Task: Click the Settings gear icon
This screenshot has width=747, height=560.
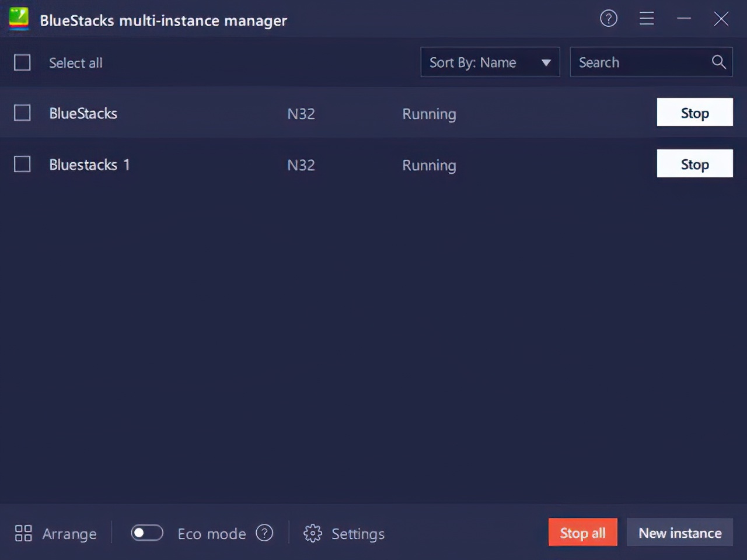Action: coord(313,533)
